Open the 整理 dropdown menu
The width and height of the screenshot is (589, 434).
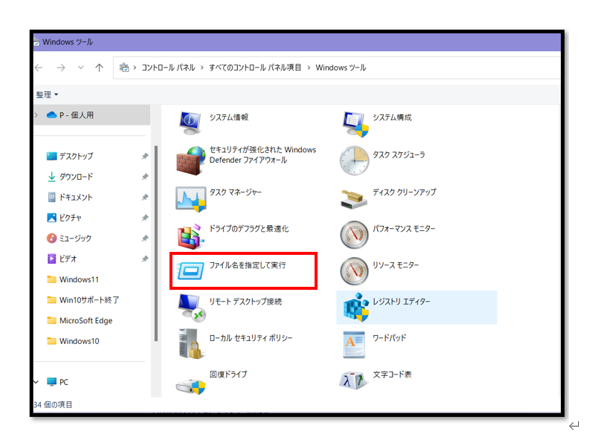click(47, 94)
